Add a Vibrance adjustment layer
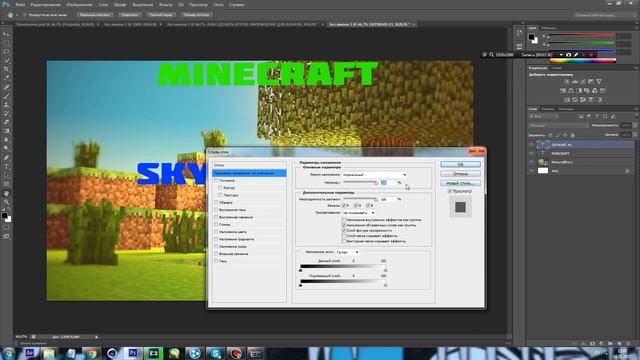640x360 pixels. (x=599, y=82)
